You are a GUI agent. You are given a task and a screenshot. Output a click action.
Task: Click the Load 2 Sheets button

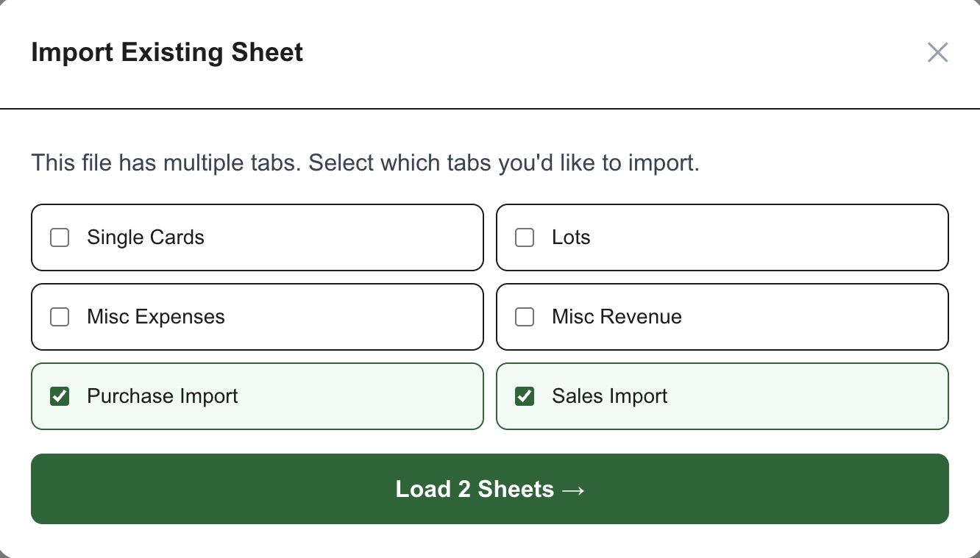[490, 489]
